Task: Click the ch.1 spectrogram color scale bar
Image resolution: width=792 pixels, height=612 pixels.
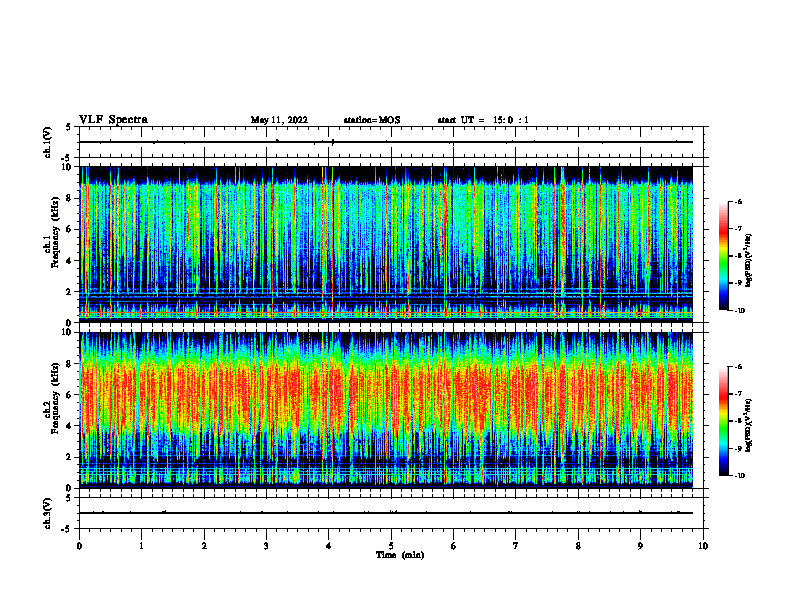Action: tap(724, 256)
